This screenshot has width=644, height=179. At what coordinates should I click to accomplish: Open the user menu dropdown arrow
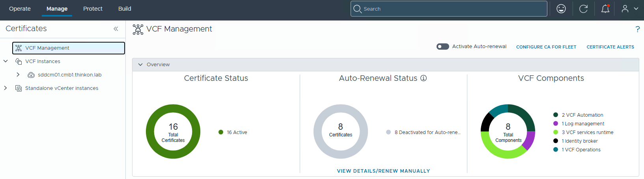coord(636,9)
